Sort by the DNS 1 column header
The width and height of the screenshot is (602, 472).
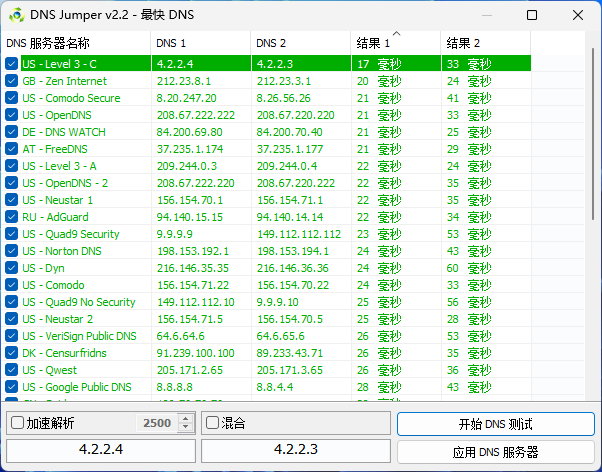click(x=201, y=43)
